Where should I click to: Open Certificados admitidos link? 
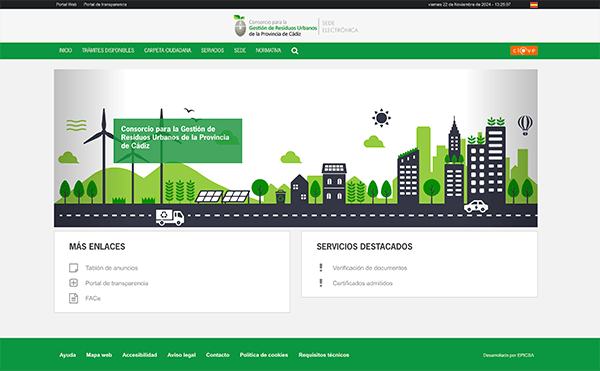point(363,283)
